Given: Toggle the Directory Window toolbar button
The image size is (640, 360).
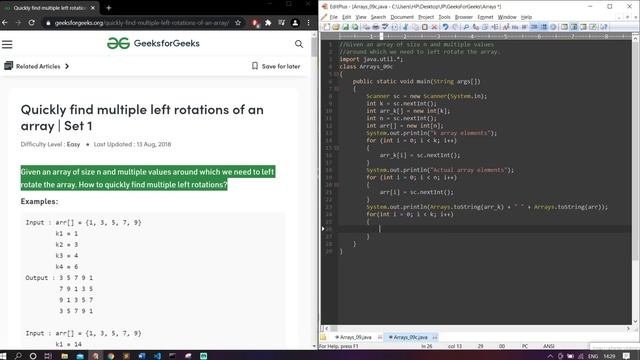Looking at the screenshot, I should 564,27.
